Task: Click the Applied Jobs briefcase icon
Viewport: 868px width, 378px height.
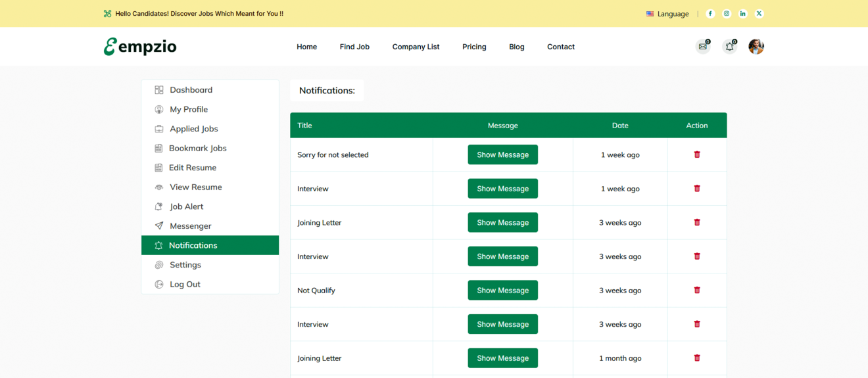Action: (158, 129)
